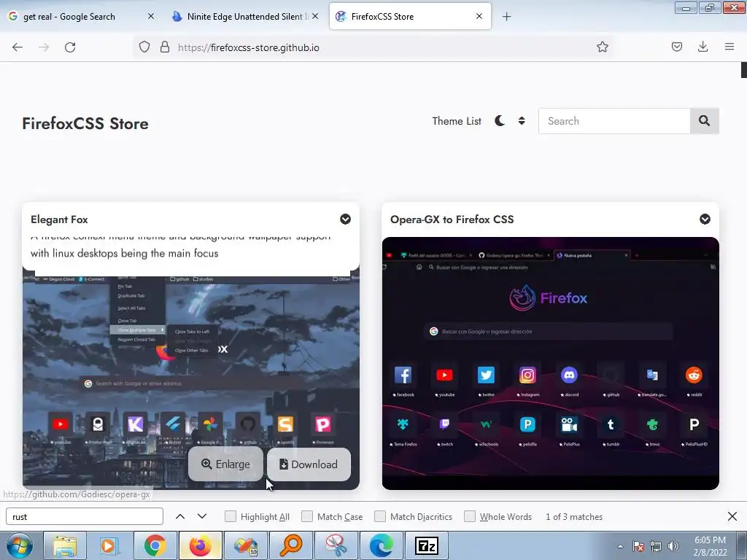Jump to next find match
This screenshot has width=747, height=560.
tap(202, 517)
